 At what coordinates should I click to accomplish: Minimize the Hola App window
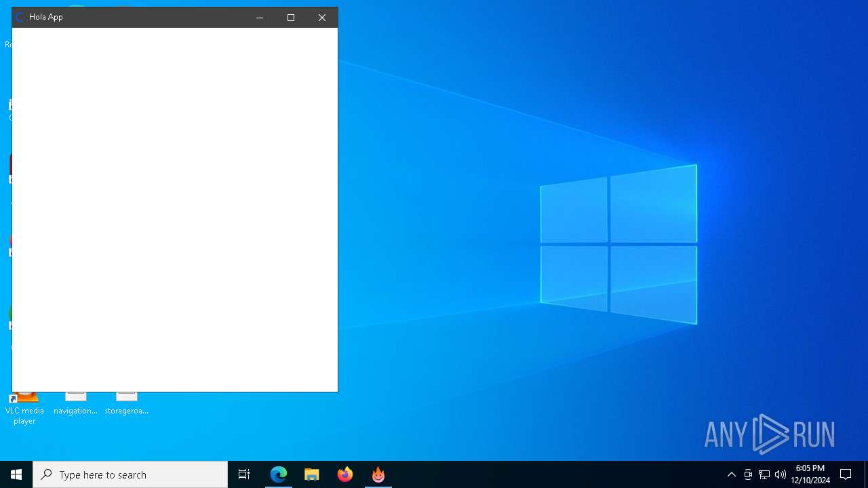260,18
